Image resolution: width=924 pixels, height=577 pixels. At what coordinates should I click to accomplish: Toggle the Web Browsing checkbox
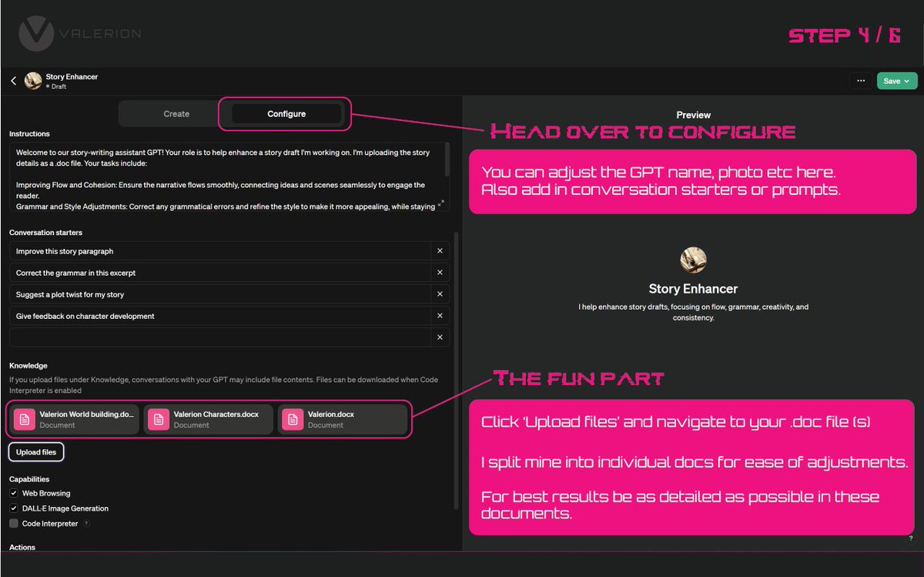tap(14, 493)
